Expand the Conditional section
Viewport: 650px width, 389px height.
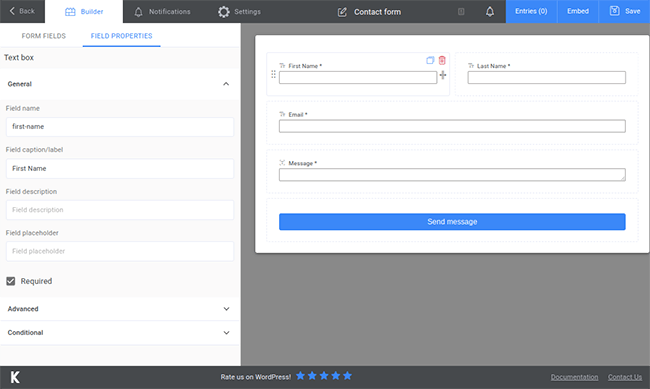120,333
